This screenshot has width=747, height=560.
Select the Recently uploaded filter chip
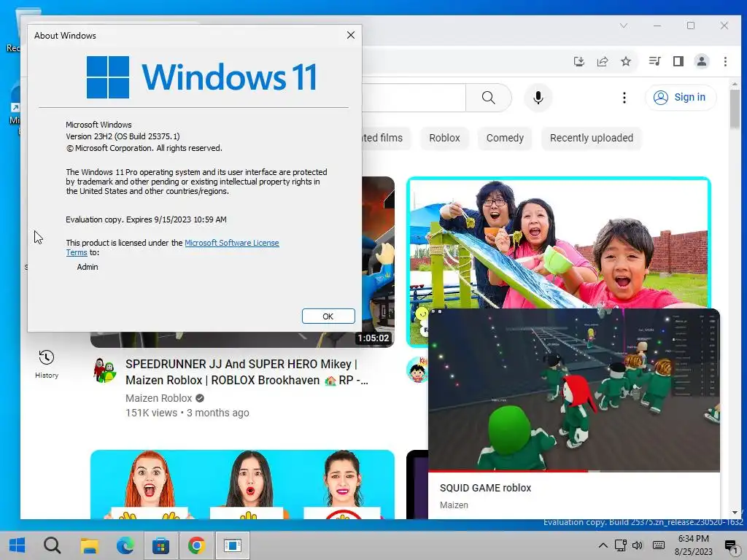591,138
